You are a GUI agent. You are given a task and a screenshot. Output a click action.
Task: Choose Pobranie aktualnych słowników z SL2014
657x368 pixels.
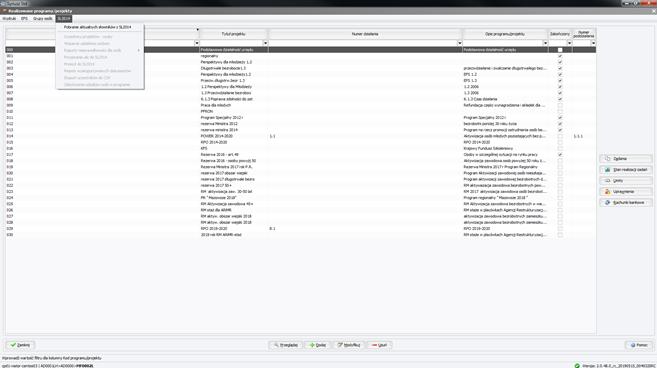click(98, 27)
